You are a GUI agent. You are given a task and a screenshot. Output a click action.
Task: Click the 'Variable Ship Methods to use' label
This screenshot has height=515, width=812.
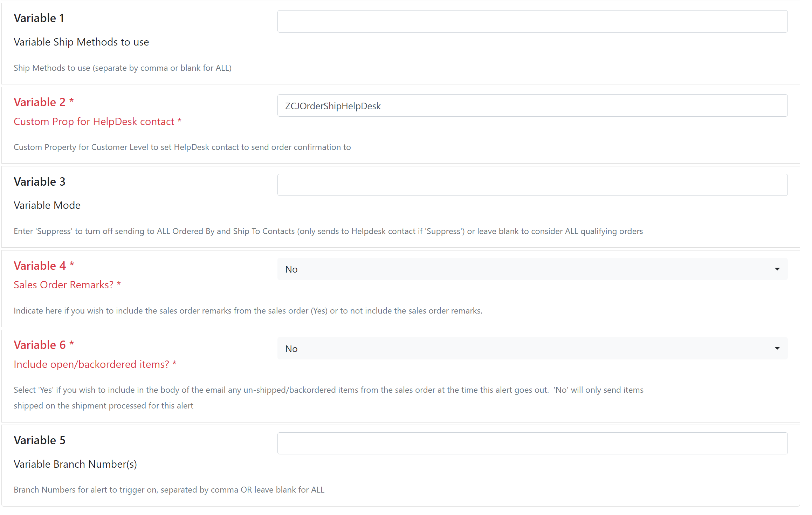coord(81,42)
